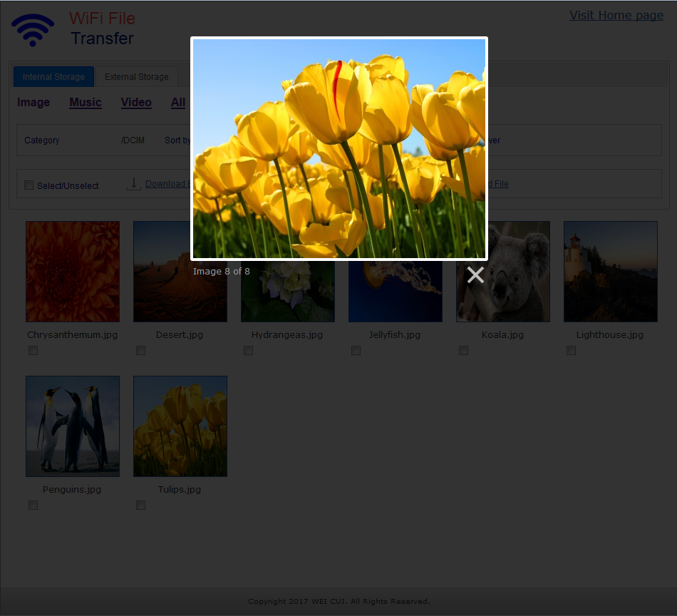
Task: Show All file categories
Action: 178,103
